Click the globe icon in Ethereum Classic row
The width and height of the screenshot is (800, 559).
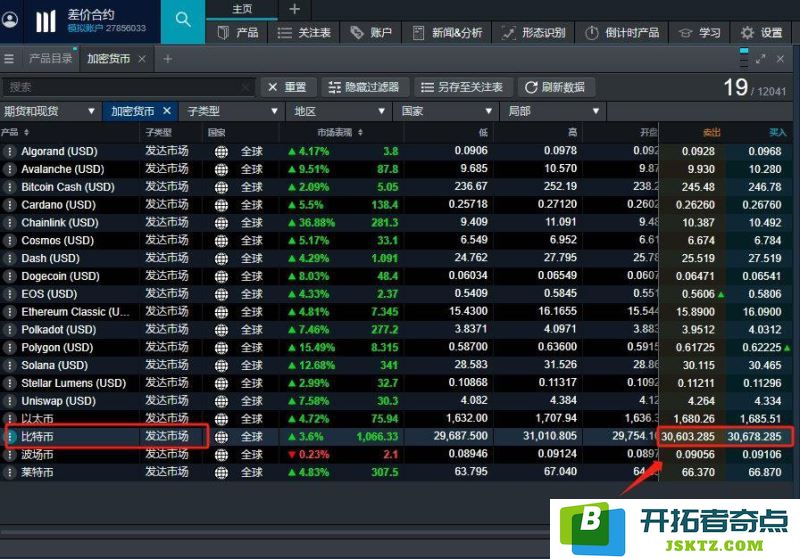point(221,312)
